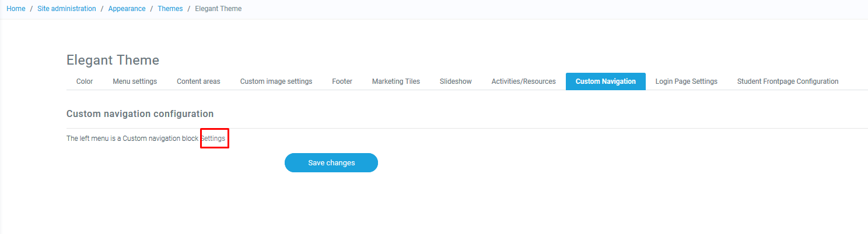Click the Appearance breadcrumb link
Viewport: 868px width, 234px height.
click(x=127, y=9)
